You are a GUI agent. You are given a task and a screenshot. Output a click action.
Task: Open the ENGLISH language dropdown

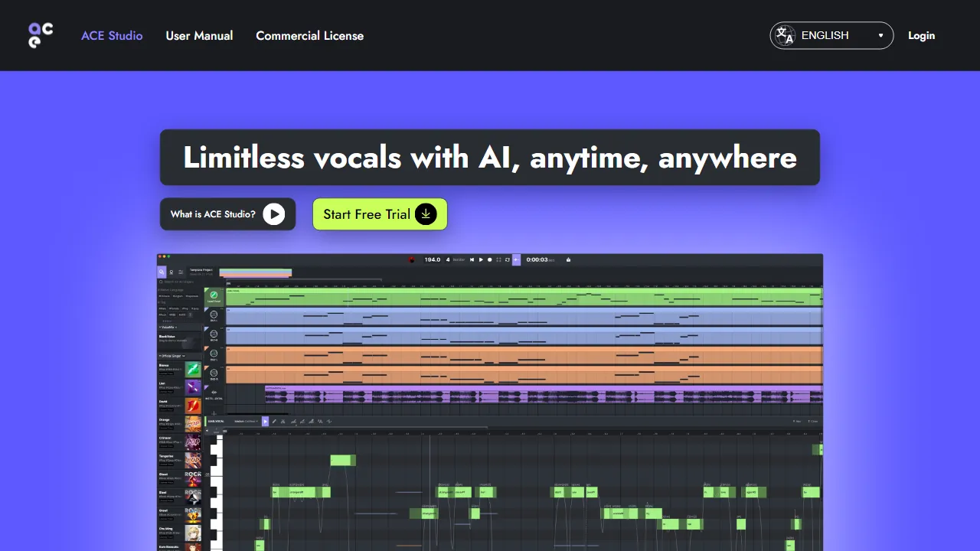click(831, 35)
